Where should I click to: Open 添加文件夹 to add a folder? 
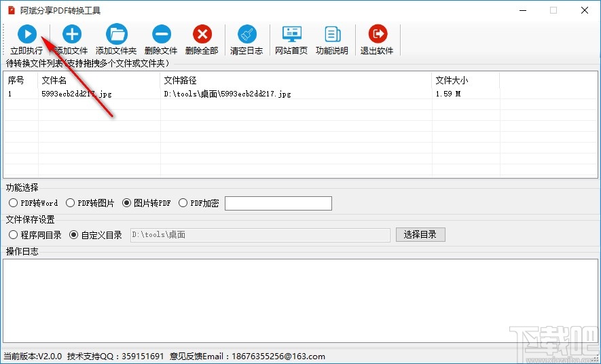(116, 40)
